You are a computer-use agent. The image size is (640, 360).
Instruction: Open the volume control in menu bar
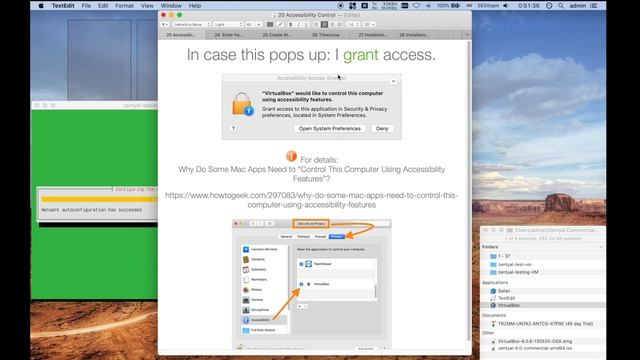click(x=506, y=6)
